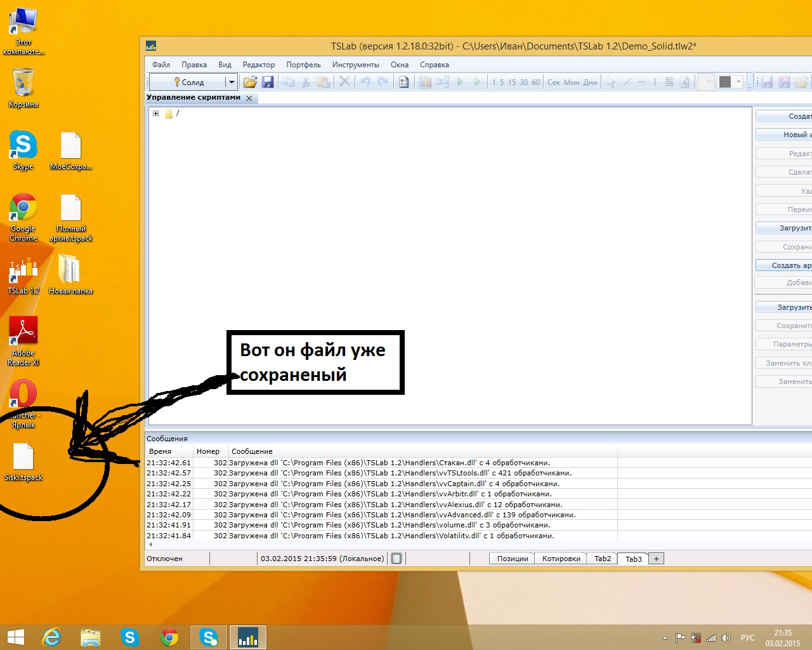Open the Солид script dropdown arrow

point(232,82)
